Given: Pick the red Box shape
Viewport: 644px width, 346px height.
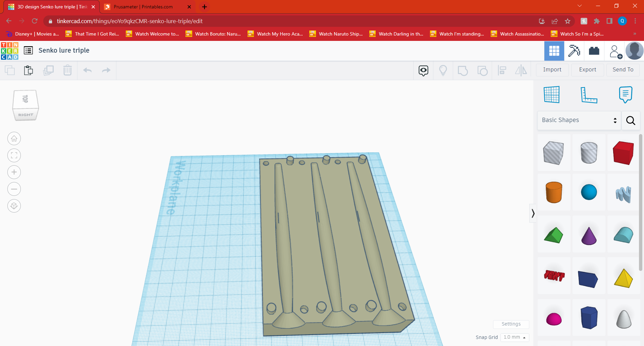Looking at the screenshot, I should (623, 153).
